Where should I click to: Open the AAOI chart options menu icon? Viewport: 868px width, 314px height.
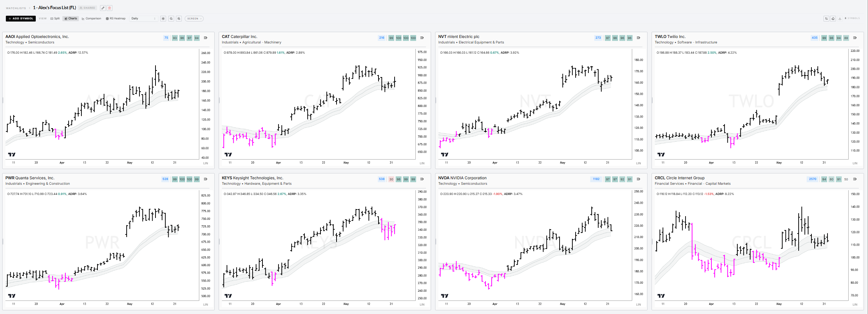206,38
